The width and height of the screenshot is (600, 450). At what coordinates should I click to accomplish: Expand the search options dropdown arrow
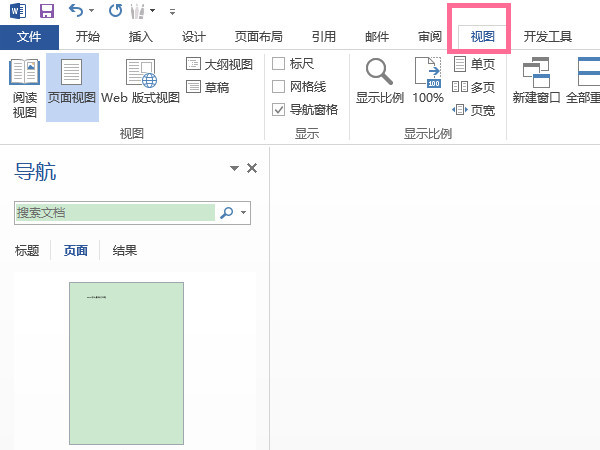pyautogui.click(x=243, y=213)
